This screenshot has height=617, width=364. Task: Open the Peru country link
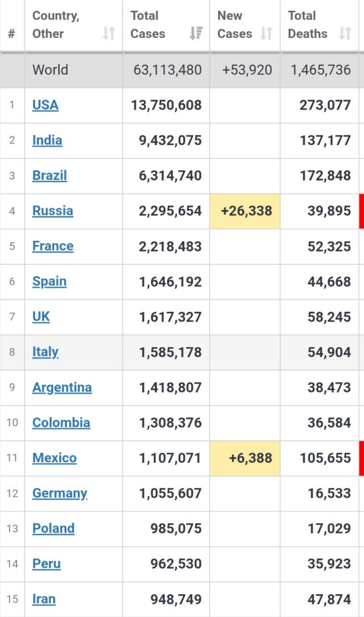[46, 563]
